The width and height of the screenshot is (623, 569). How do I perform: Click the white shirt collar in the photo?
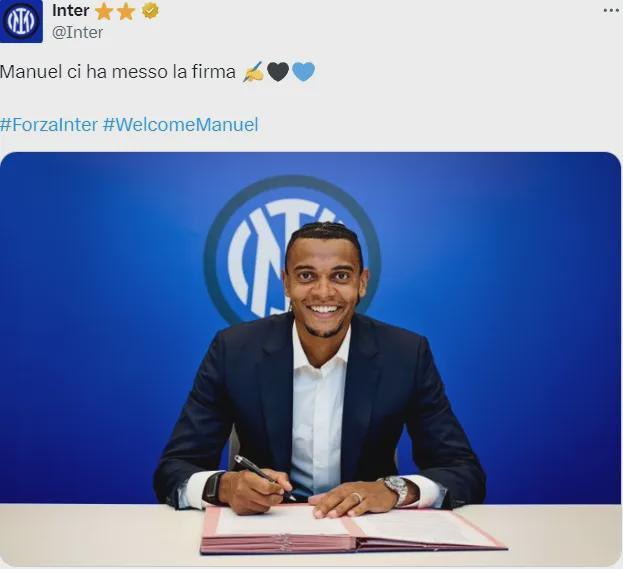coord(320,350)
